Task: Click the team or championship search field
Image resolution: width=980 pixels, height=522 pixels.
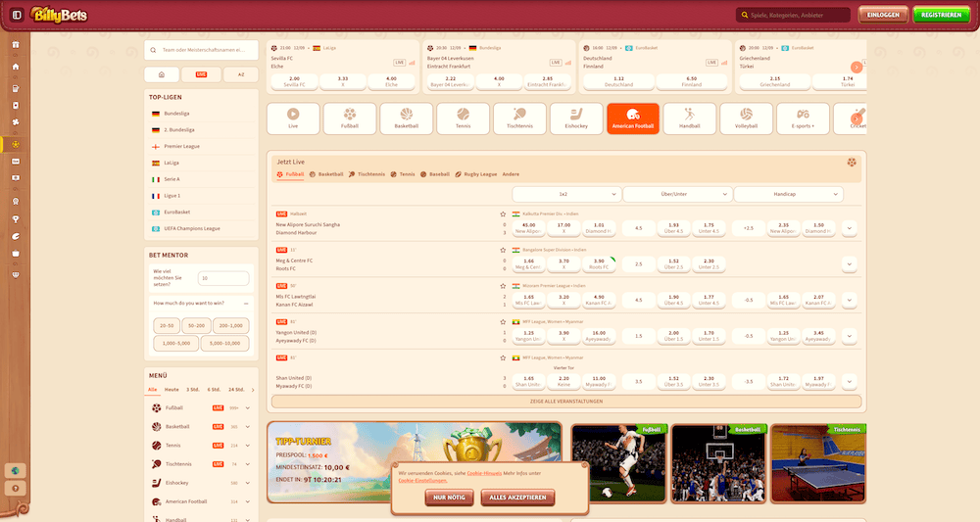Action: [x=201, y=50]
